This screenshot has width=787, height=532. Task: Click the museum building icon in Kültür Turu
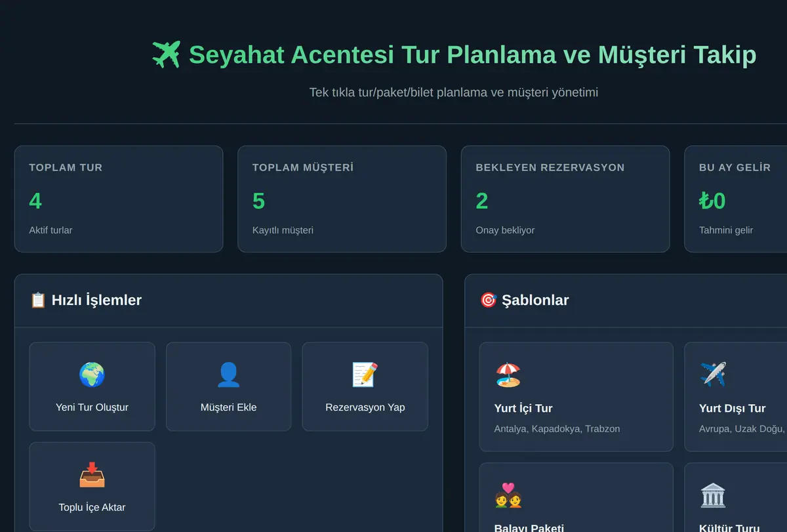713,495
